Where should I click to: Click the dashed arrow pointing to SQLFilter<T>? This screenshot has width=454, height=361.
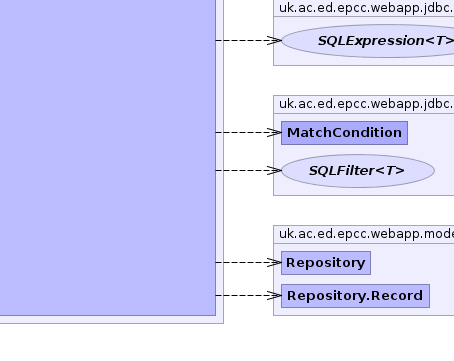click(x=249, y=170)
